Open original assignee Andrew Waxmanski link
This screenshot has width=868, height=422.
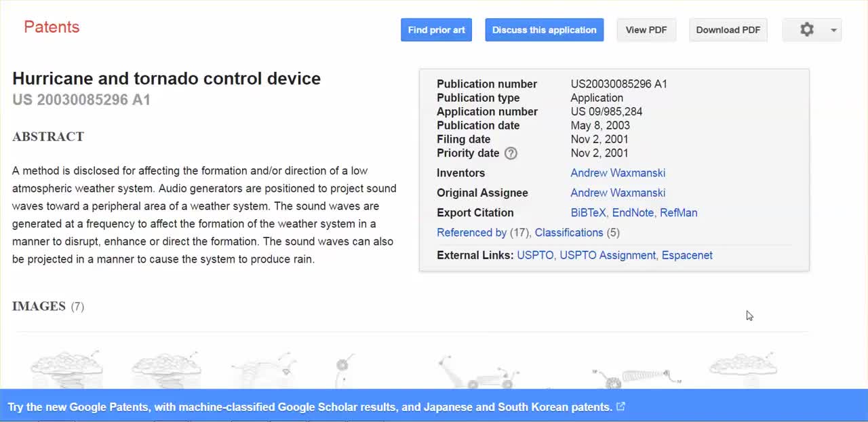[x=618, y=193]
